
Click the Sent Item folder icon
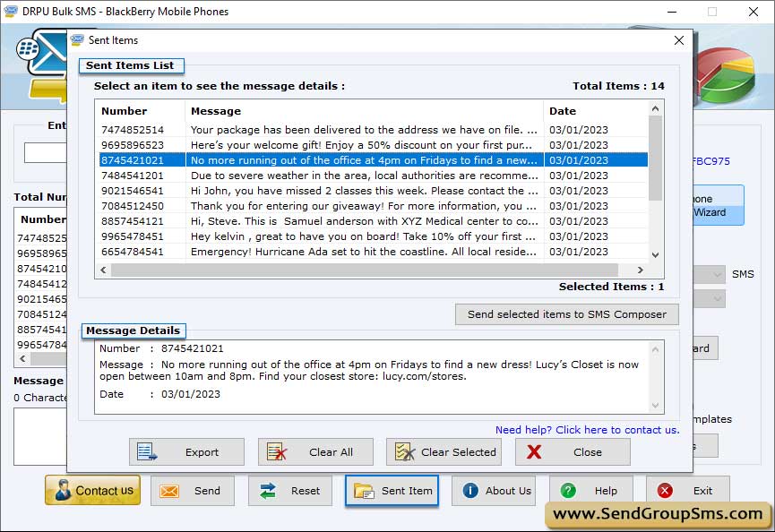pyautogui.click(x=364, y=491)
